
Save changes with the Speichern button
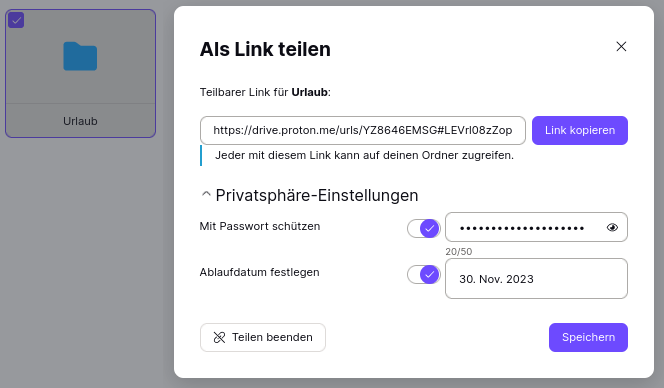tap(588, 337)
